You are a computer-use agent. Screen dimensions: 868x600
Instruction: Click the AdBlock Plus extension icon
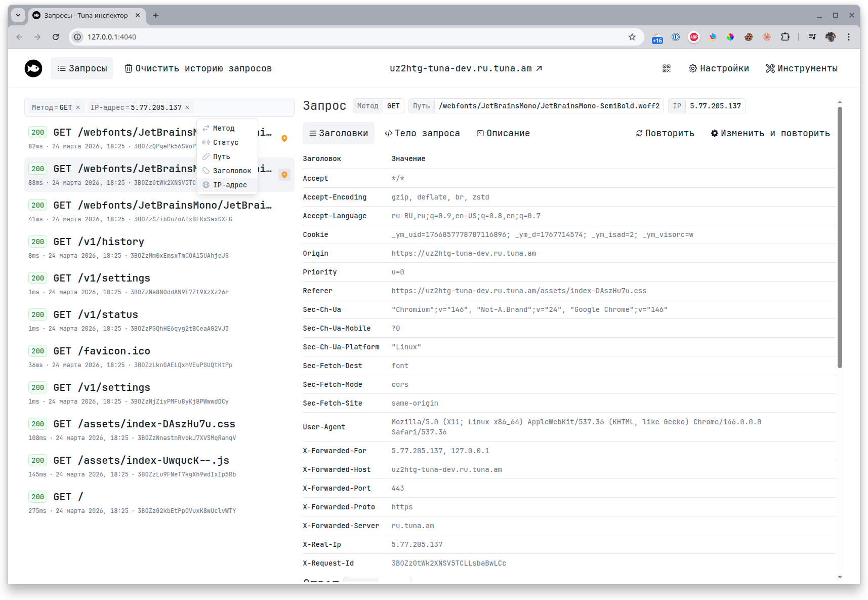[694, 37]
